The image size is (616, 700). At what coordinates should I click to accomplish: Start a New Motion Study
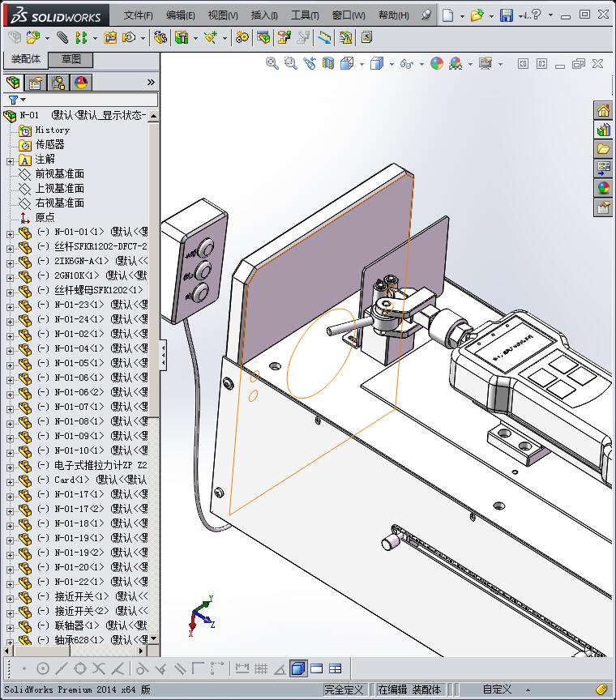(x=242, y=37)
